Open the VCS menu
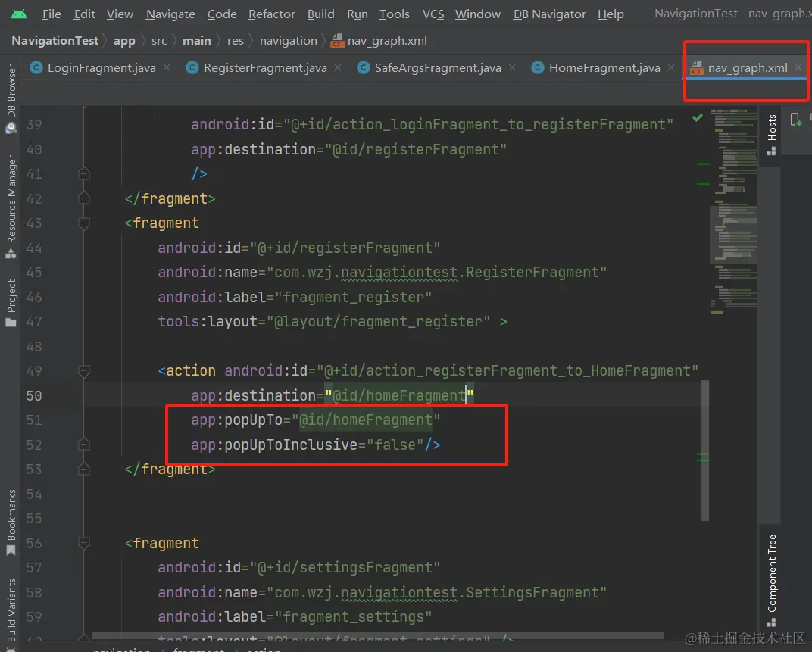812x652 pixels. [433, 14]
